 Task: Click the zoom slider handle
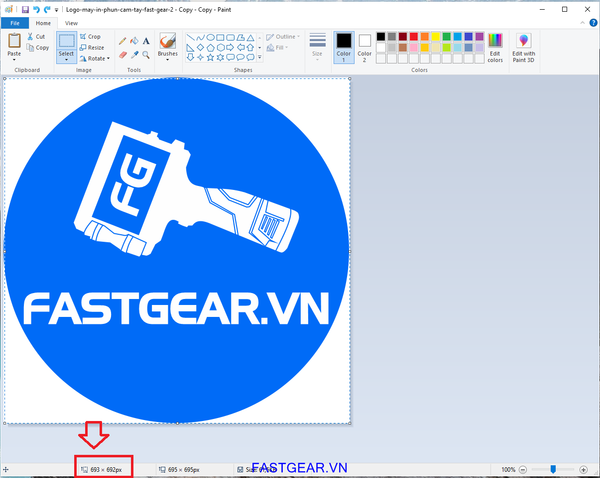point(553,469)
